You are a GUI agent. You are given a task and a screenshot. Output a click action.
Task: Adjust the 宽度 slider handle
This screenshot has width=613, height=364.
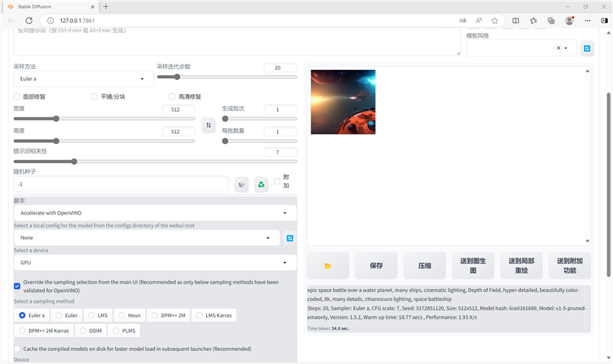pyautogui.click(x=56, y=119)
